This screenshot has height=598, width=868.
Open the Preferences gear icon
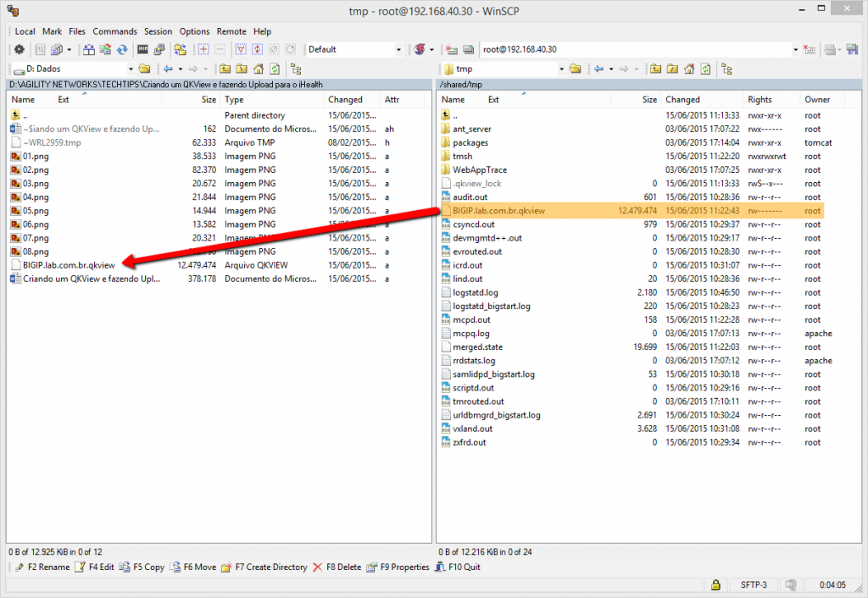click(19, 50)
